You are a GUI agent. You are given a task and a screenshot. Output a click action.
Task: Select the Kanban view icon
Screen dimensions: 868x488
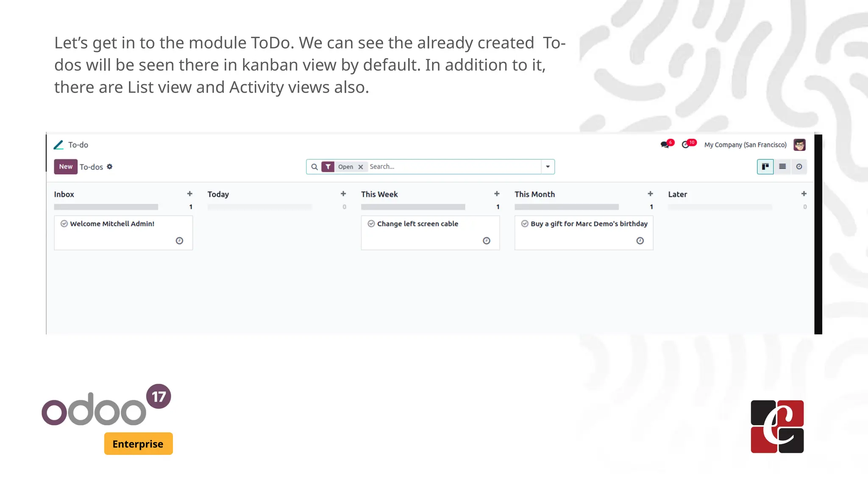click(765, 167)
